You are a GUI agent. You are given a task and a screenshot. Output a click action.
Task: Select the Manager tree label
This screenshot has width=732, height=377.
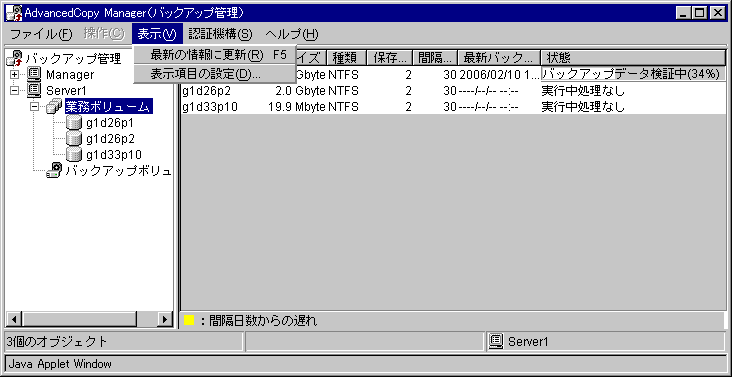(x=70, y=75)
